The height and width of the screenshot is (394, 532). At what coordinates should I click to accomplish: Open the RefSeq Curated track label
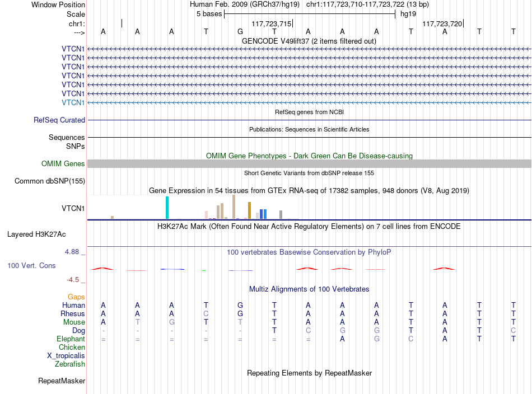point(59,120)
